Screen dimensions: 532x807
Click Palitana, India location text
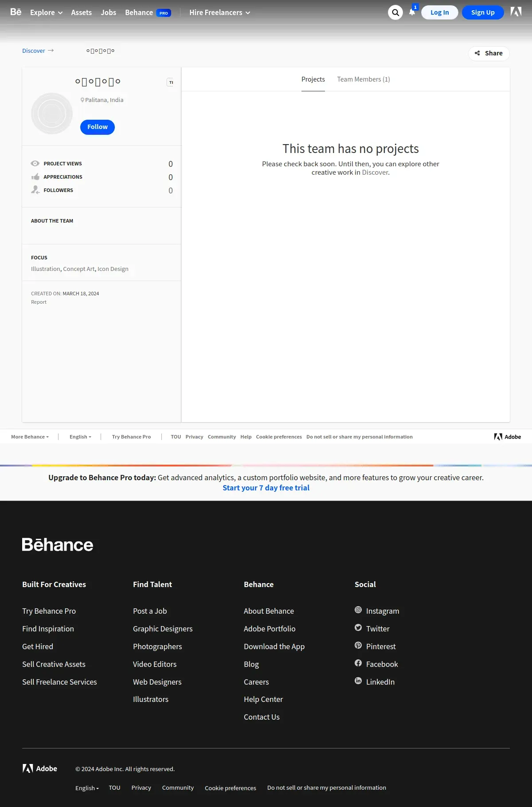104,100
